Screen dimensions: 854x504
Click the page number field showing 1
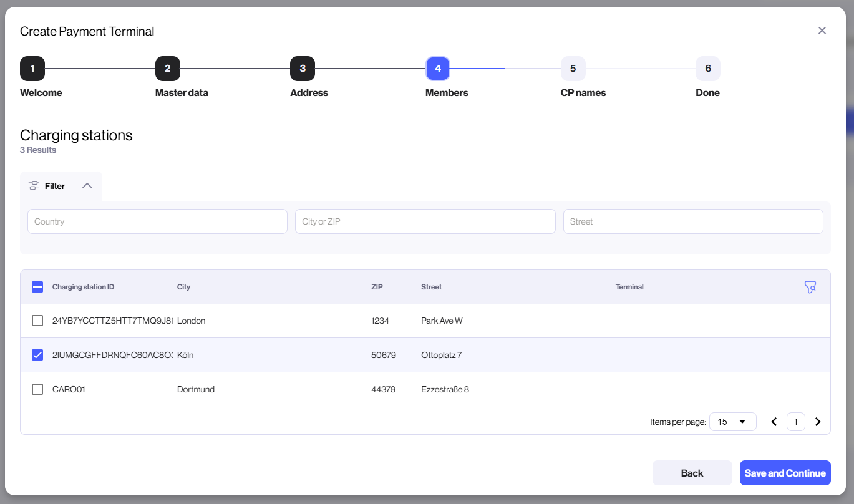795,422
